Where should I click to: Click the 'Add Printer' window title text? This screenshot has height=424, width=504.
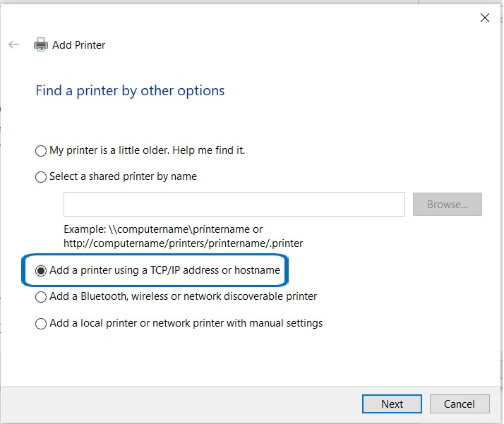[x=79, y=45]
